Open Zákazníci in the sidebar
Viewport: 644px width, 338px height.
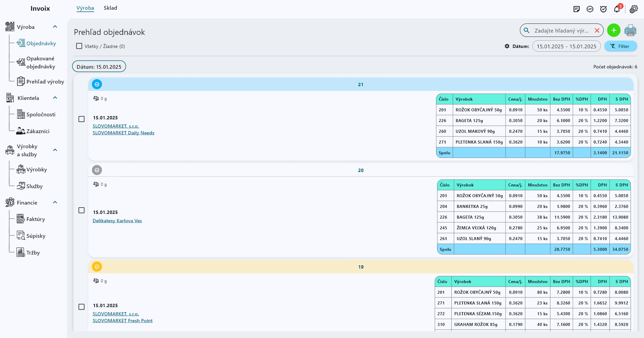point(38,131)
